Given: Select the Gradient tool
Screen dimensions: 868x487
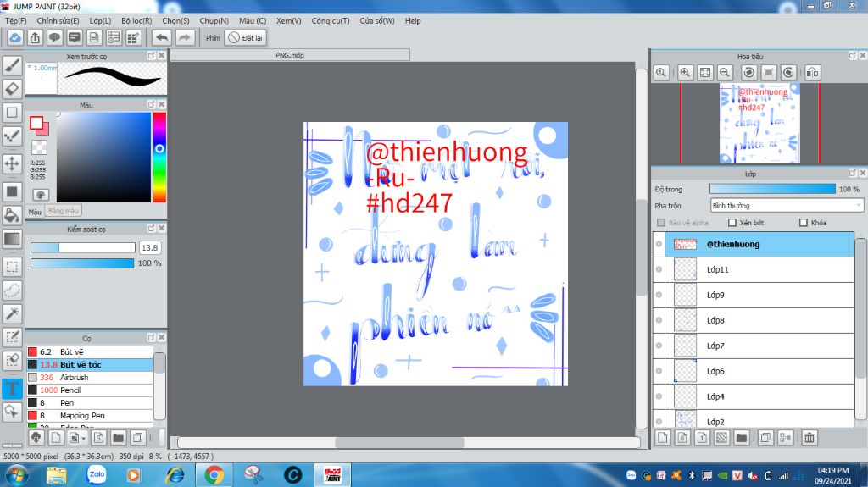Looking at the screenshot, I should 12,239.
